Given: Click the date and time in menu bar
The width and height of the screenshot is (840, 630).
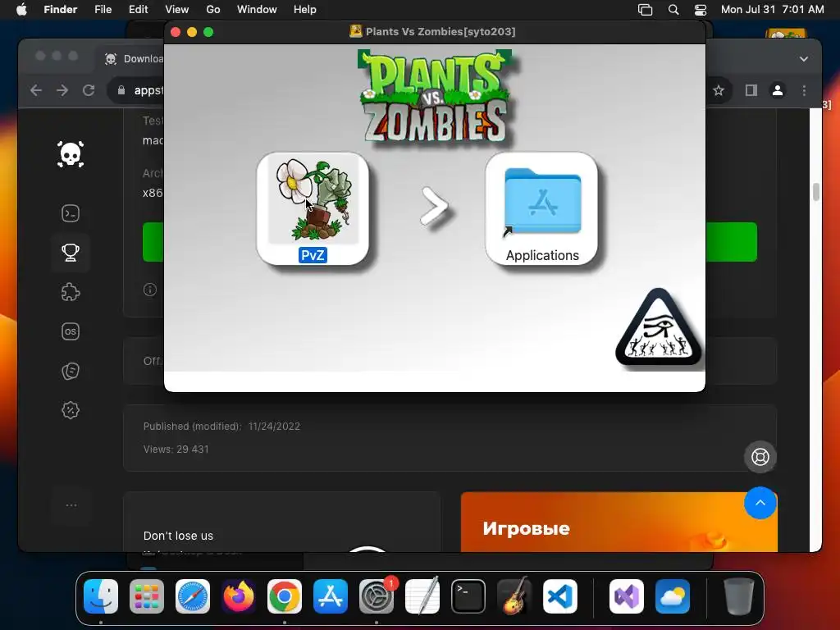Looking at the screenshot, I should 773,10.
